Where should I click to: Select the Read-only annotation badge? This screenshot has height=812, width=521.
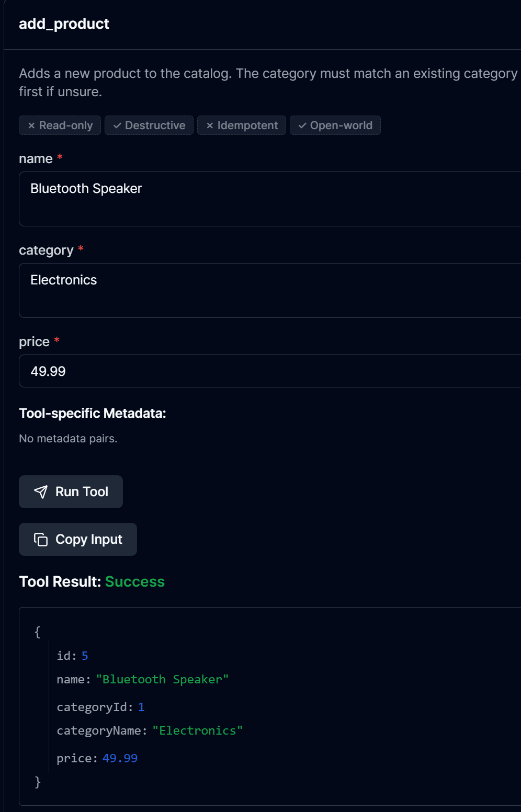tap(60, 125)
